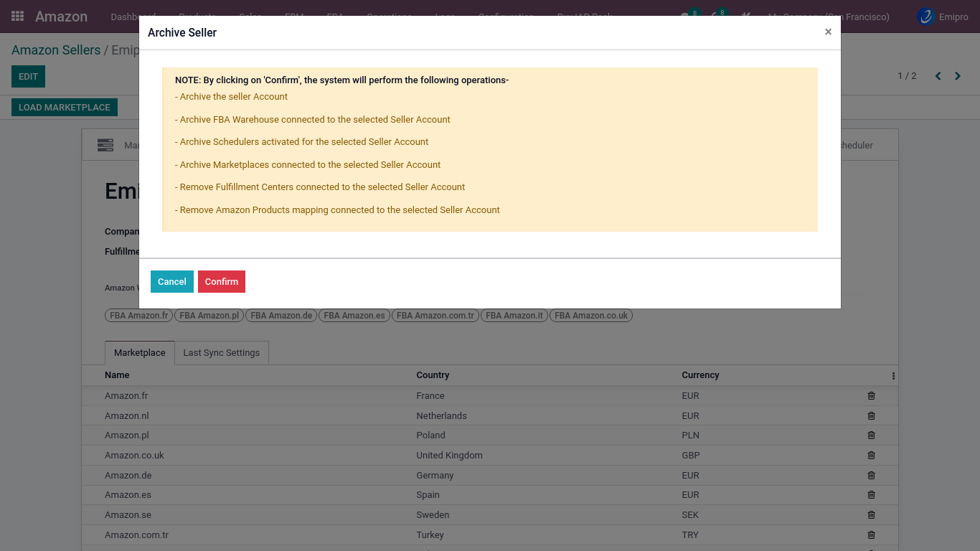Go to previous record with left chevron
The width and height of the screenshot is (980, 551).
pos(938,76)
